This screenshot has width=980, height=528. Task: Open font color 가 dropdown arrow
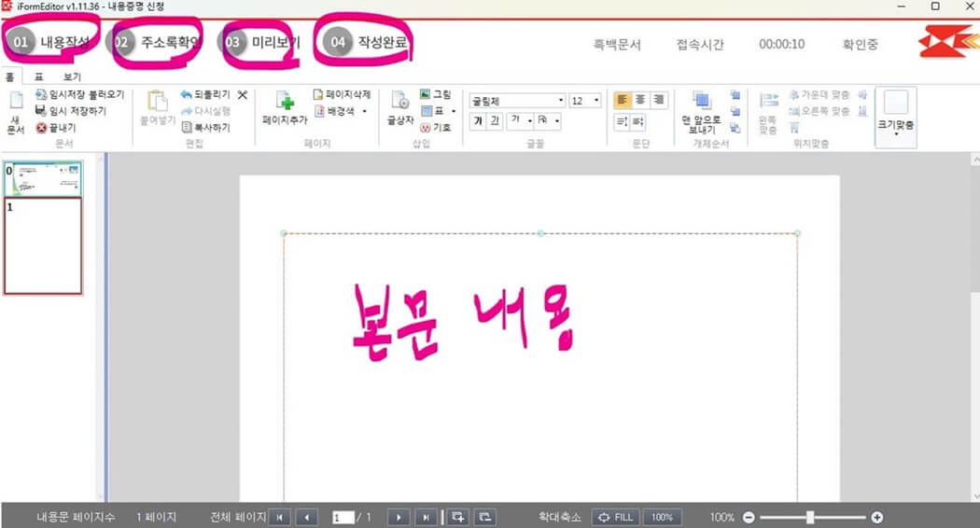click(x=529, y=120)
